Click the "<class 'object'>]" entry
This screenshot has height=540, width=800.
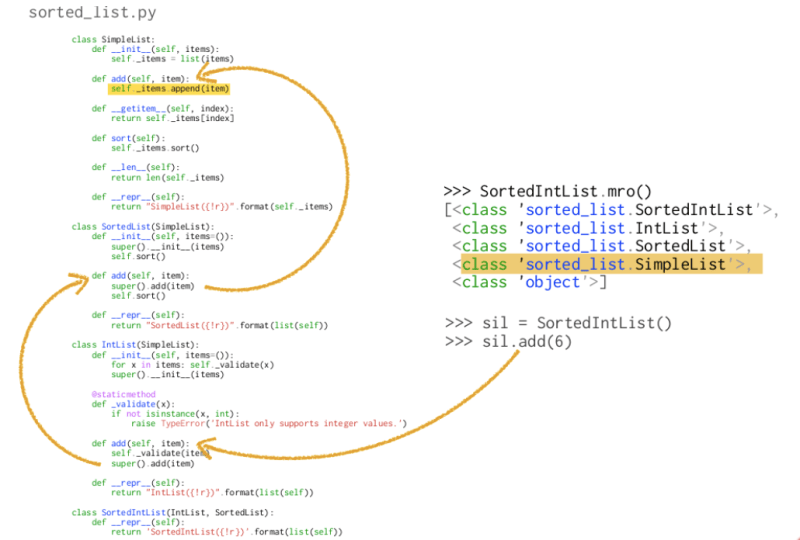point(530,282)
